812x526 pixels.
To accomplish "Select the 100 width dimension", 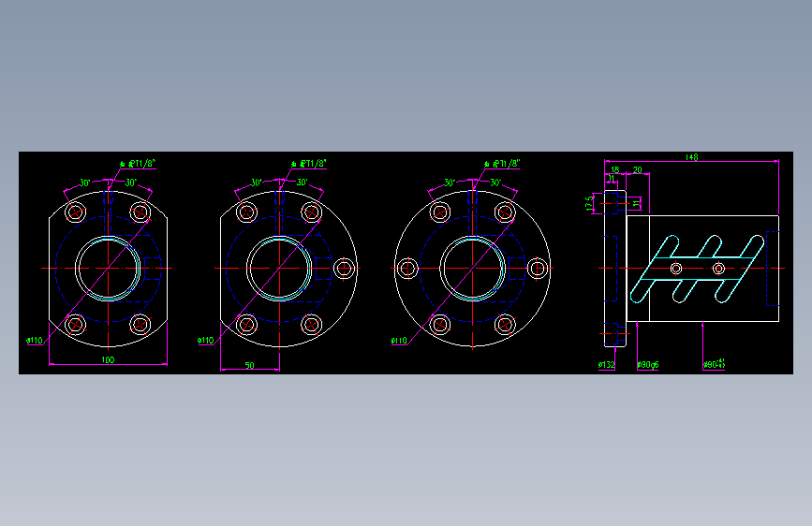I will point(108,359).
